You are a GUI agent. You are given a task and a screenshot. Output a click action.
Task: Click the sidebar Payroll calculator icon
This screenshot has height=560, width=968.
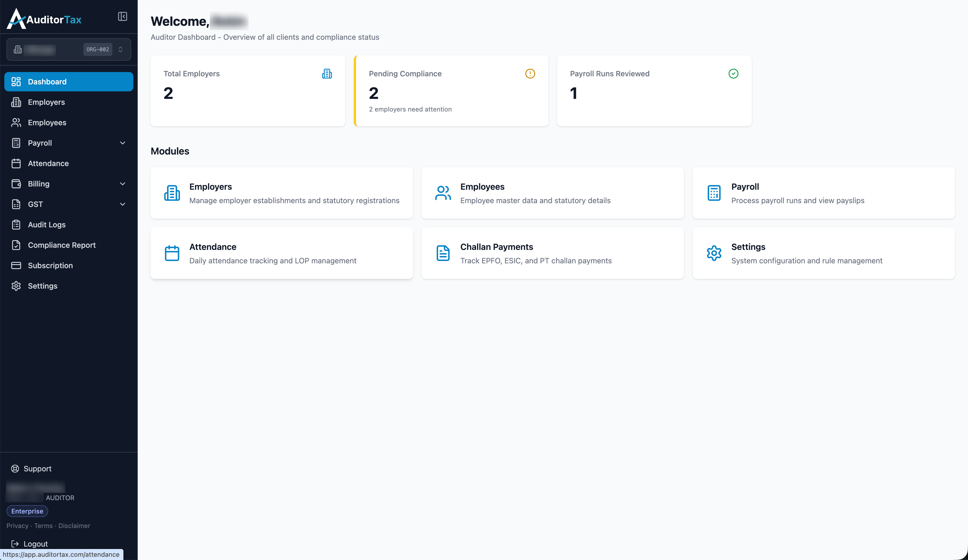coord(16,143)
